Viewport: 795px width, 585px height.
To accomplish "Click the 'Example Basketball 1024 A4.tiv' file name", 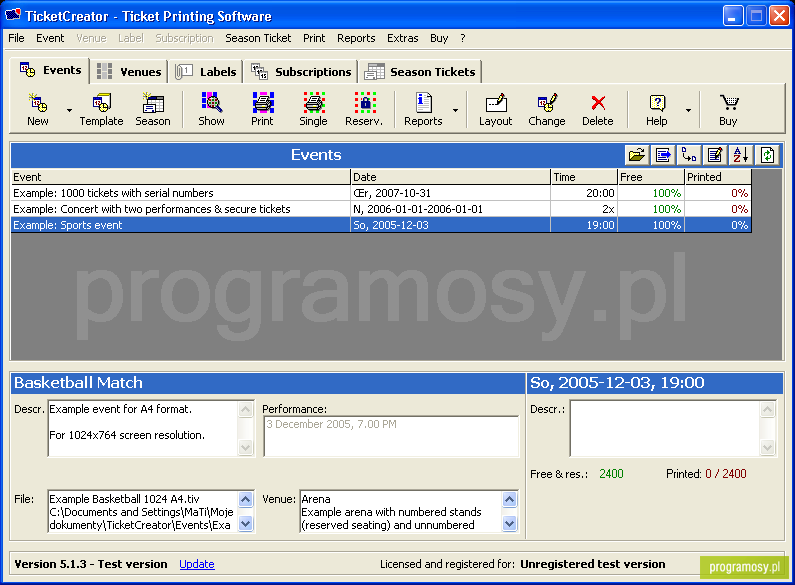I will coord(124,499).
